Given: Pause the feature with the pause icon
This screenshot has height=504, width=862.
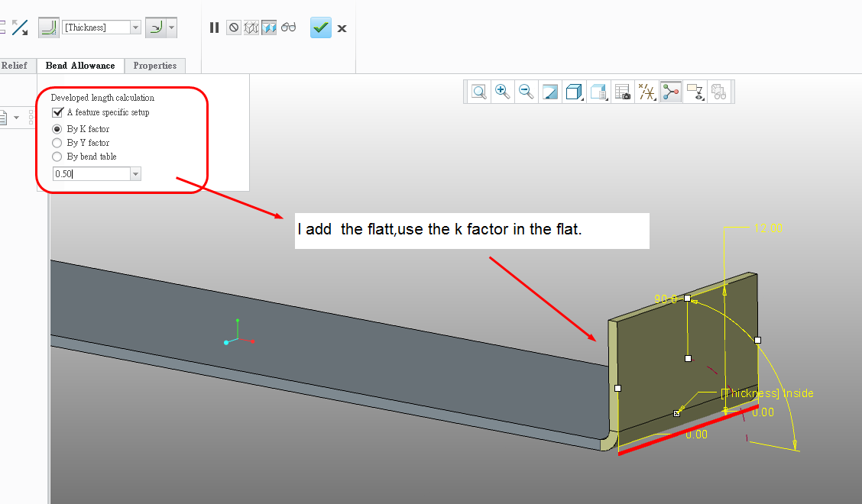Looking at the screenshot, I should (x=215, y=27).
